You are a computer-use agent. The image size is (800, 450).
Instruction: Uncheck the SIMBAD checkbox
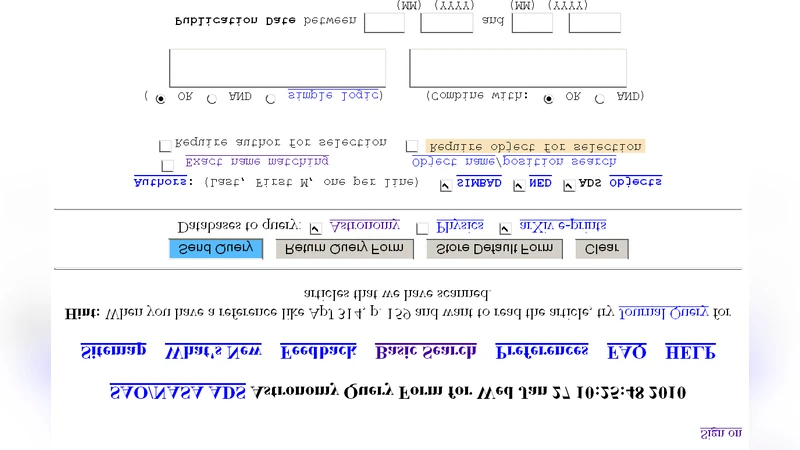tap(445, 185)
